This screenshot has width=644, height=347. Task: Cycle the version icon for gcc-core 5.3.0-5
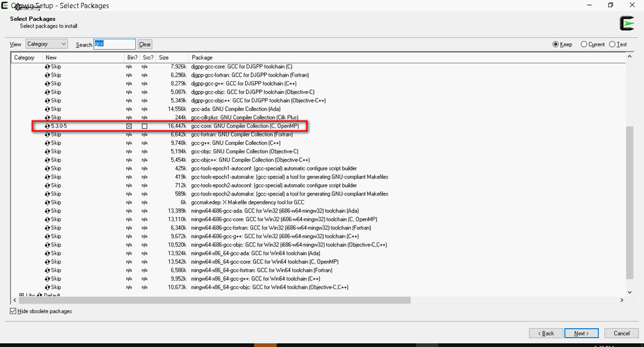[x=47, y=126]
